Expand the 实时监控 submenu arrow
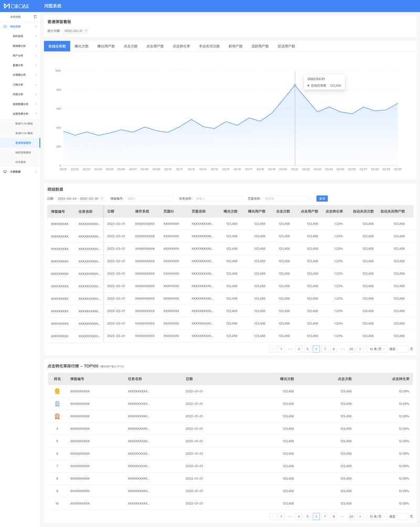The image size is (420, 527). pos(36,36)
